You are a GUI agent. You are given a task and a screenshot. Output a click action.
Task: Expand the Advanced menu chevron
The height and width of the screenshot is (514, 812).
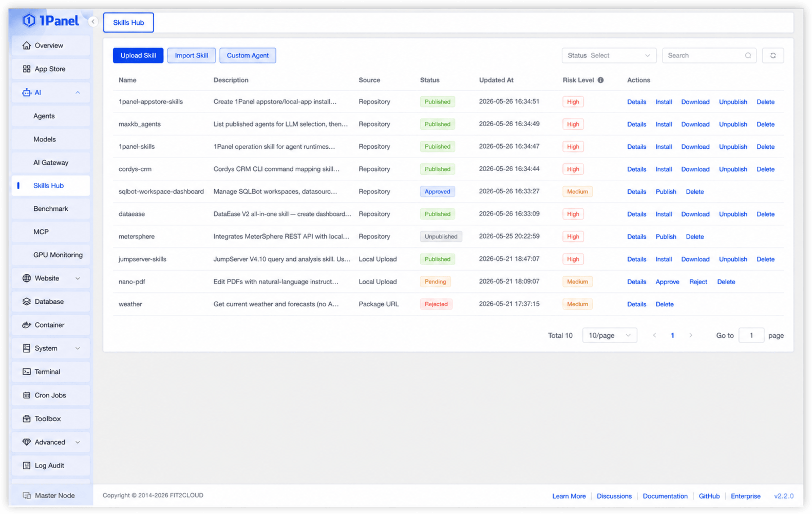(x=78, y=442)
